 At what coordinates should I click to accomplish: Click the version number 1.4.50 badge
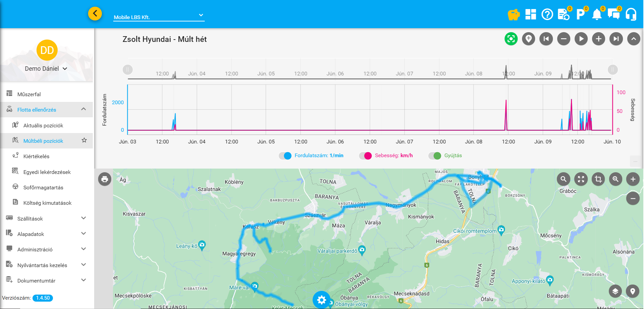pos(43,298)
